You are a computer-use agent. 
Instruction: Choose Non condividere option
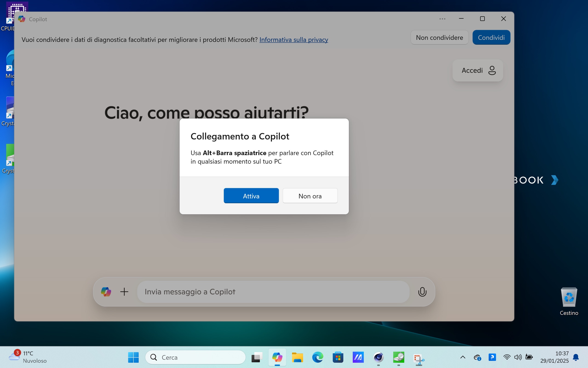coord(439,38)
